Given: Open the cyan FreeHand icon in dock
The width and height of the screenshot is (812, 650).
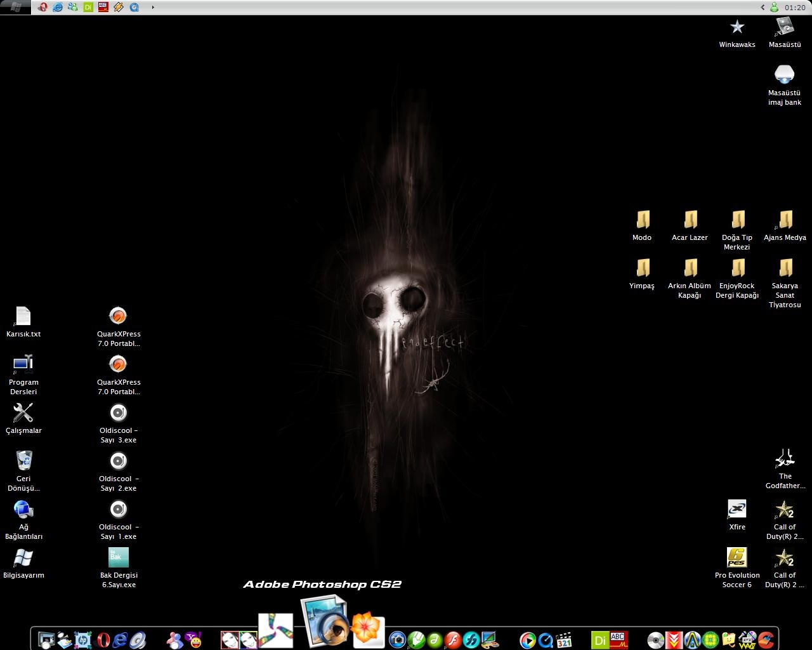Looking at the screenshot, I should pos(471,640).
